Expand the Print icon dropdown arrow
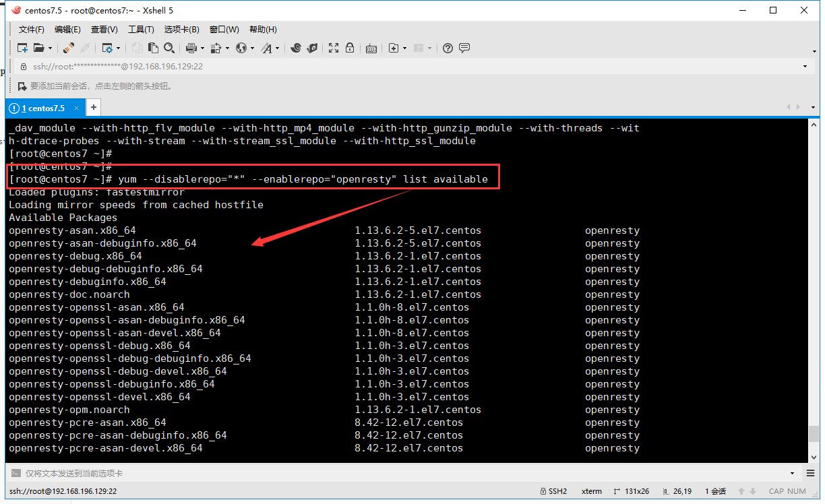This screenshot has width=825, height=504. [x=202, y=49]
